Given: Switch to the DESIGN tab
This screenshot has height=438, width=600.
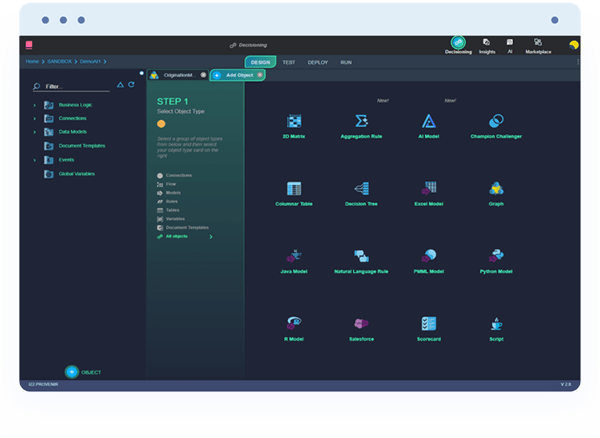Looking at the screenshot, I should (260, 62).
